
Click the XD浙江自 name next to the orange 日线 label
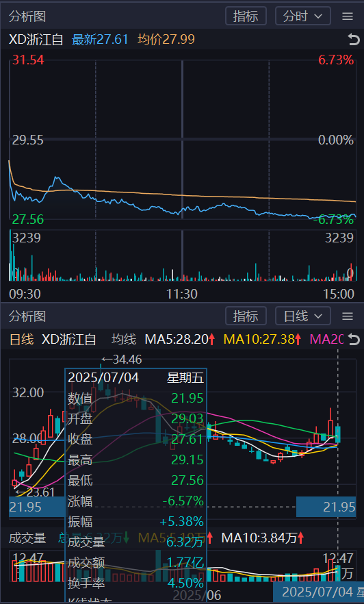68,340
